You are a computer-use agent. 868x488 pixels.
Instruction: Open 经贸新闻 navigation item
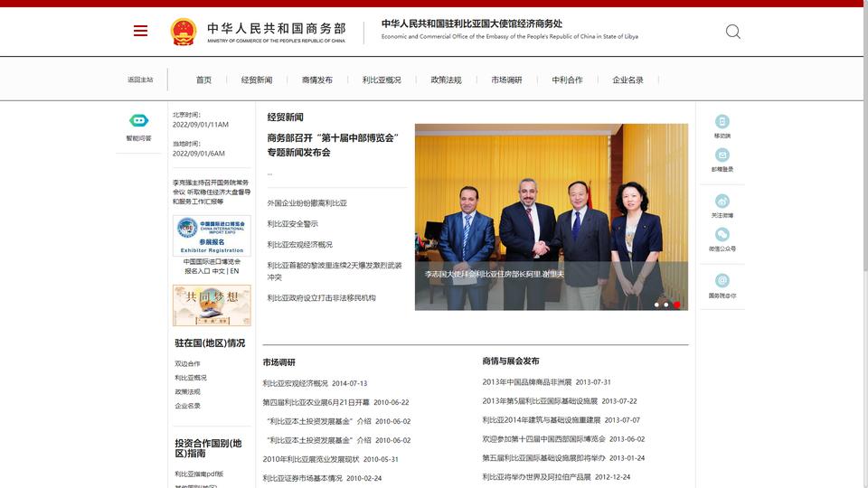[x=257, y=80]
